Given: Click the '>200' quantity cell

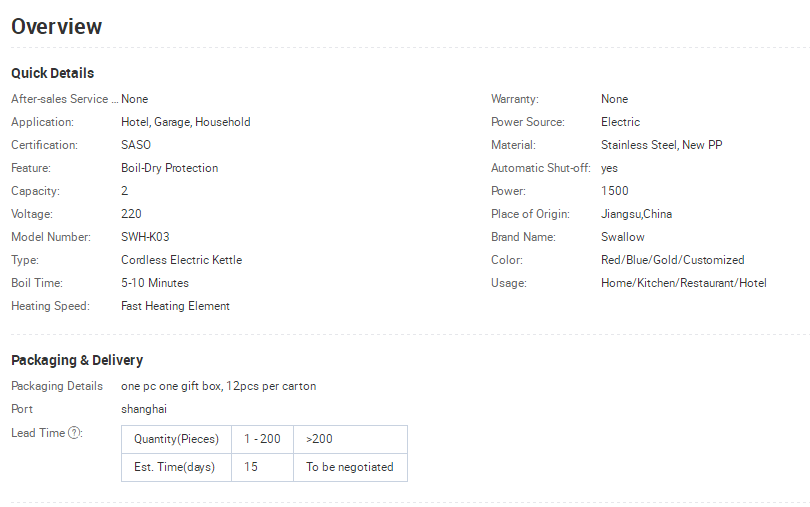Looking at the screenshot, I should coord(350,439).
